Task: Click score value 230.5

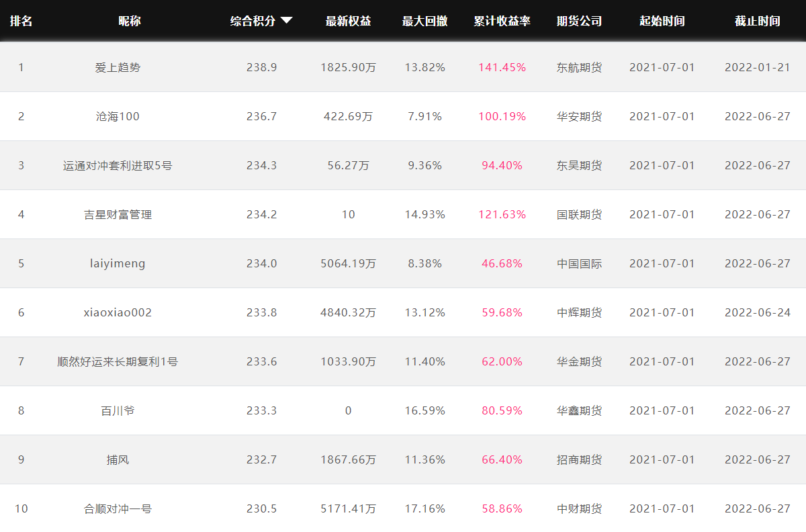Action: coord(262,508)
